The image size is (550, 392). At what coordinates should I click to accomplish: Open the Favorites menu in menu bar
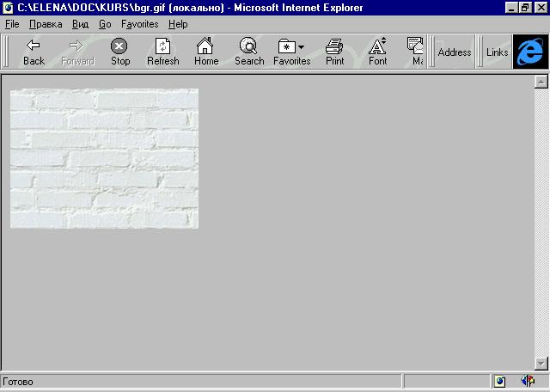click(x=139, y=24)
